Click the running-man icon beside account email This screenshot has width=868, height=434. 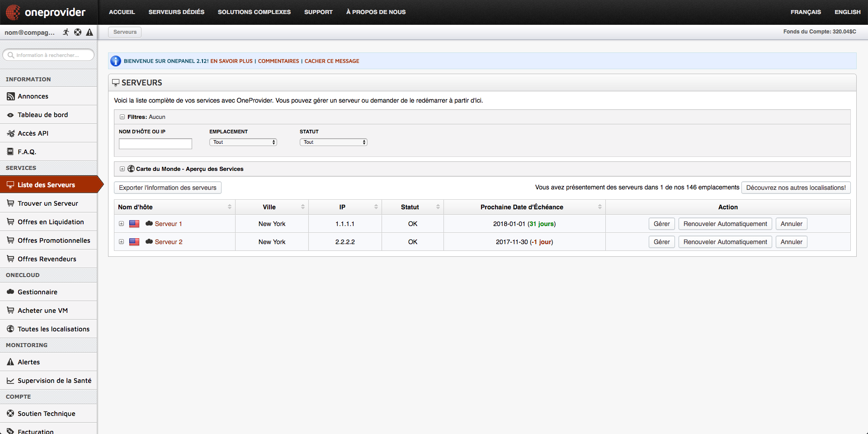click(66, 32)
